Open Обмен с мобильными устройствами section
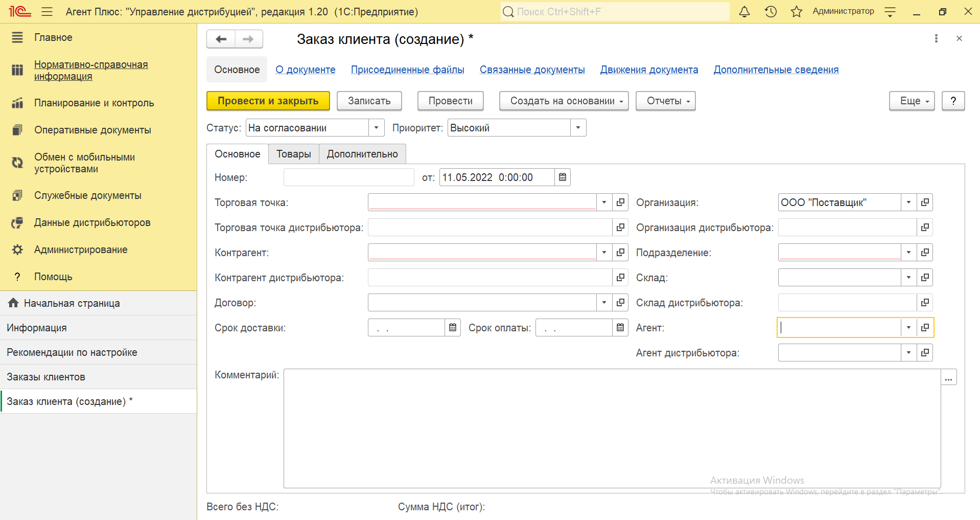Screen dimensions: 980x520 coord(98,163)
